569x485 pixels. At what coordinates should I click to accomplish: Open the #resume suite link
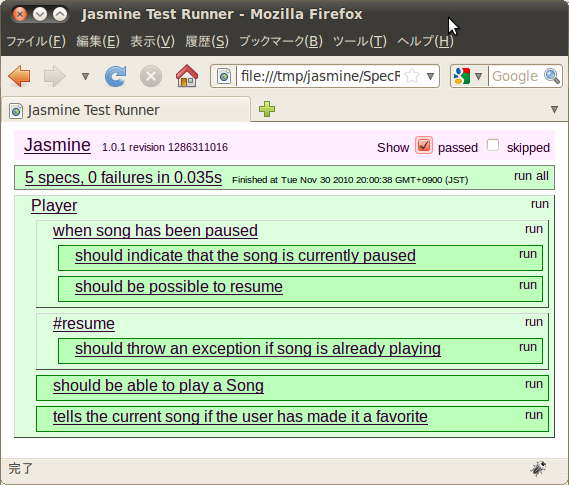click(x=84, y=324)
